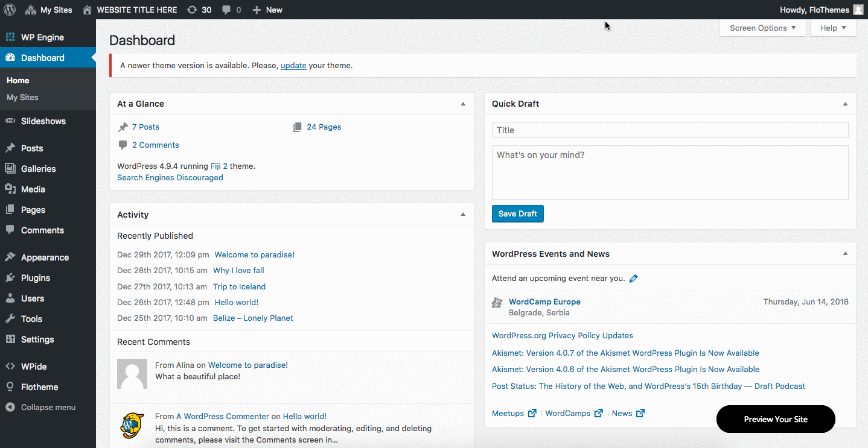Click the WPide code icon

[x=10, y=367]
